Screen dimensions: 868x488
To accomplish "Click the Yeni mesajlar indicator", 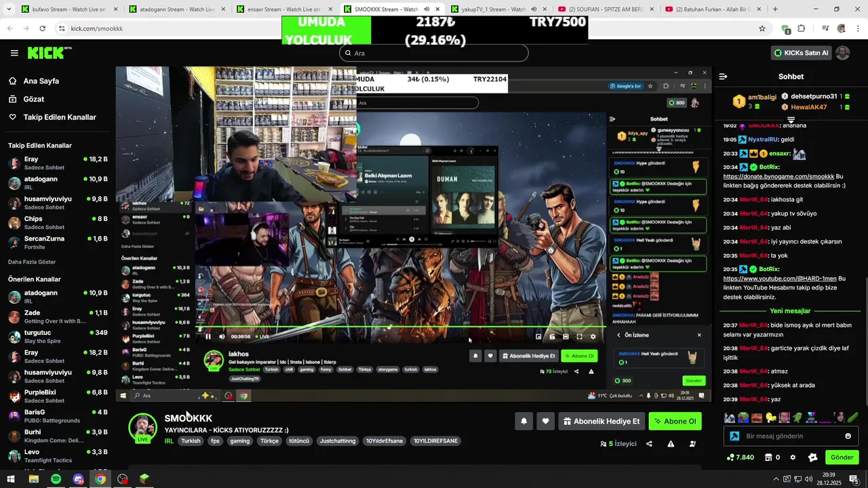I will coord(790,311).
